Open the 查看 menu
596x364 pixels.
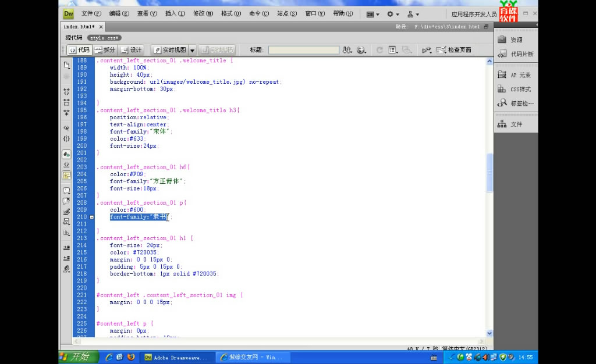pyautogui.click(x=147, y=13)
